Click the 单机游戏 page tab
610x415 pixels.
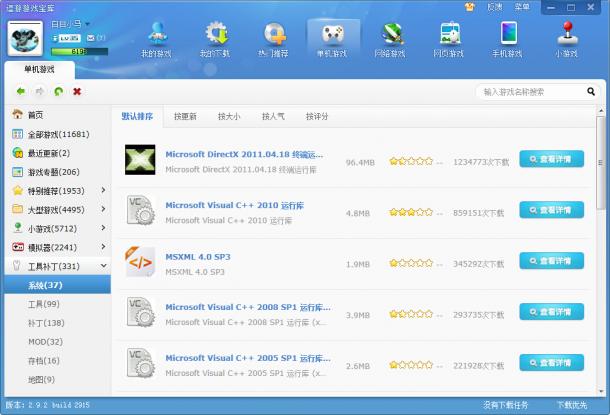(39, 70)
